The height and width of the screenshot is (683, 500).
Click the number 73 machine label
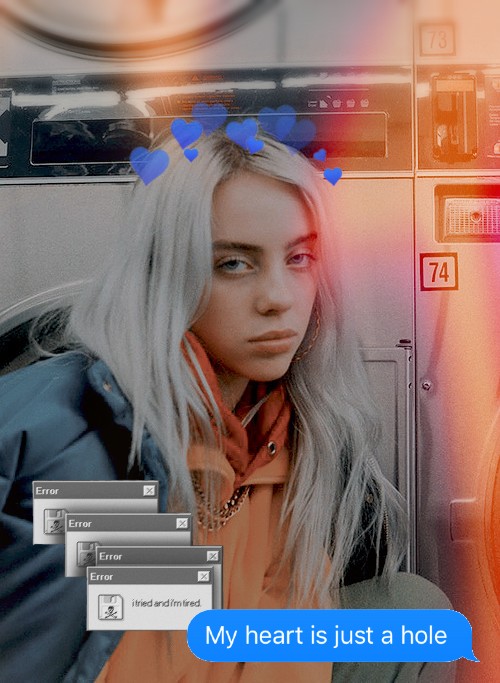tap(437, 40)
